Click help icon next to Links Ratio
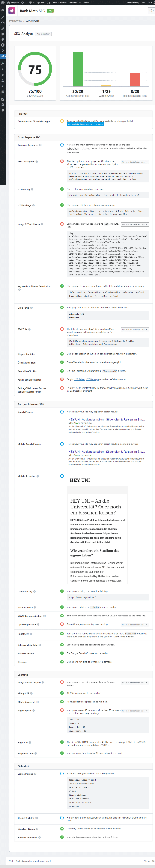This screenshot has height=868, width=155. coord(31,308)
